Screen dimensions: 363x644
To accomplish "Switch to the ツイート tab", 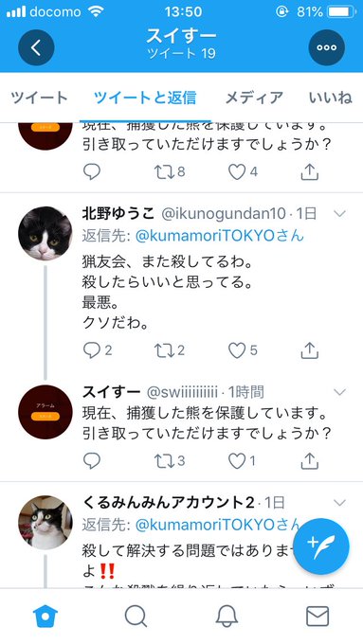I will [39, 98].
